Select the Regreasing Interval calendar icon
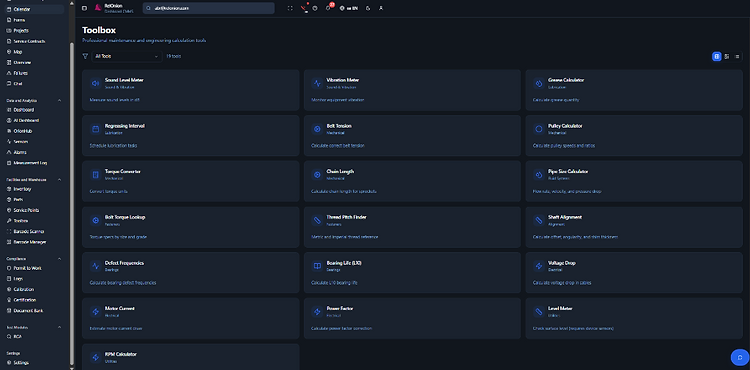The height and width of the screenshot is (370, 750). tap(95, 129)
